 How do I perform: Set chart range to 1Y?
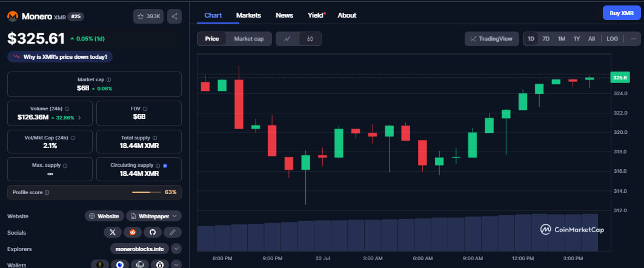tap(577, 39)
